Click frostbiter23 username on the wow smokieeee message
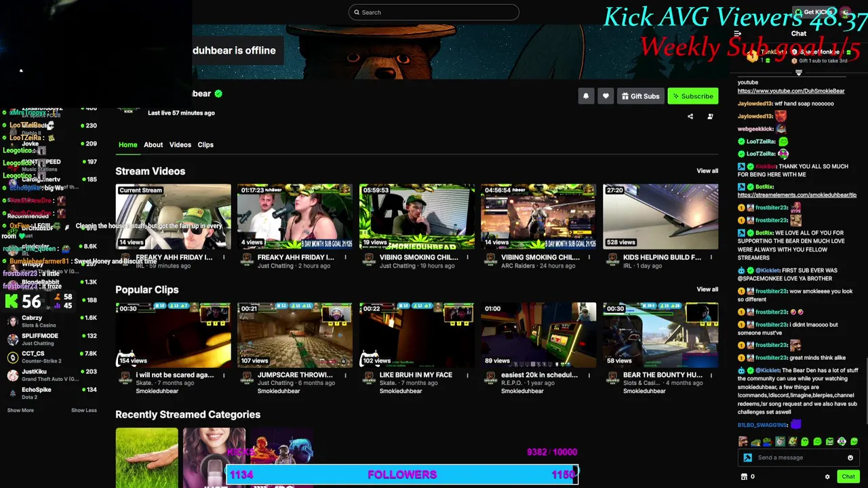Image resolution: width=868 pixels, height=488 pixels. click(772, 291)
